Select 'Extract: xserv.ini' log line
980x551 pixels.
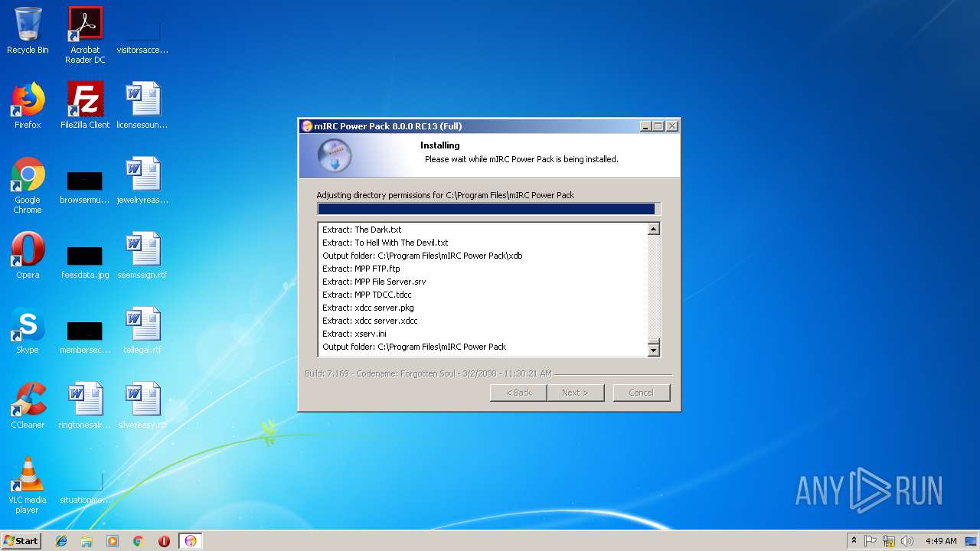tap(354, 334)
